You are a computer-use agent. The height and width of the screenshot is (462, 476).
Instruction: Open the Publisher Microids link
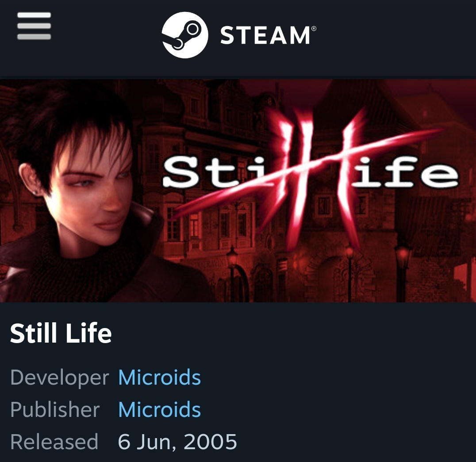coord(159,409)
